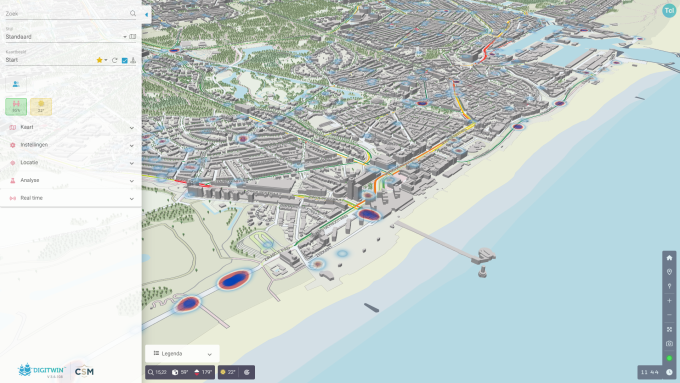
Task: Expand the Kaart section
Action: pyautogui.click(x=71, y=128)
